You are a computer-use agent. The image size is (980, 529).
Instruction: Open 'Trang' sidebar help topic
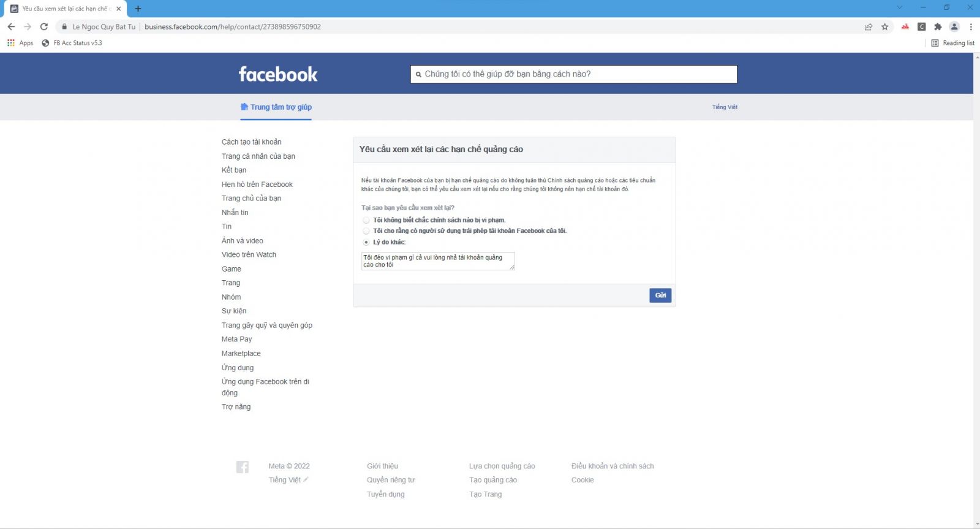[231, 283]
